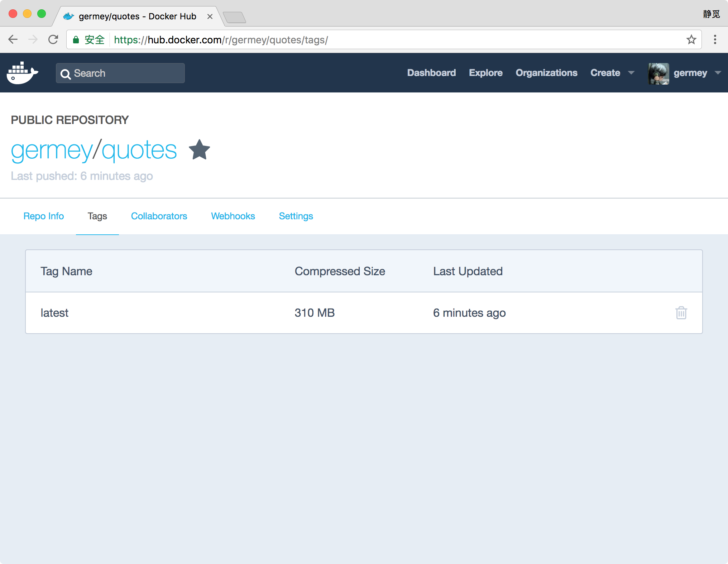Click the germey username in navbar

(x=690, y=73)
